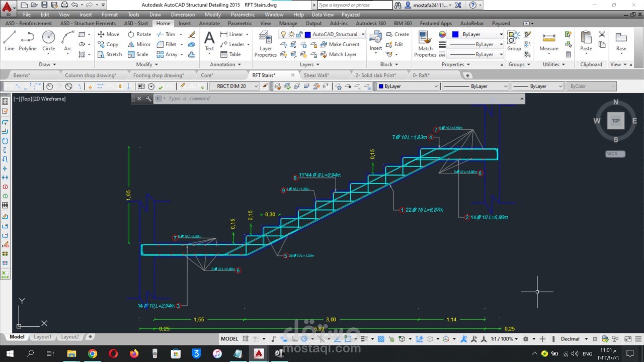Click the Match Layer button
The width and height of the screenshot is (644, 362).
tap(338, 54)
